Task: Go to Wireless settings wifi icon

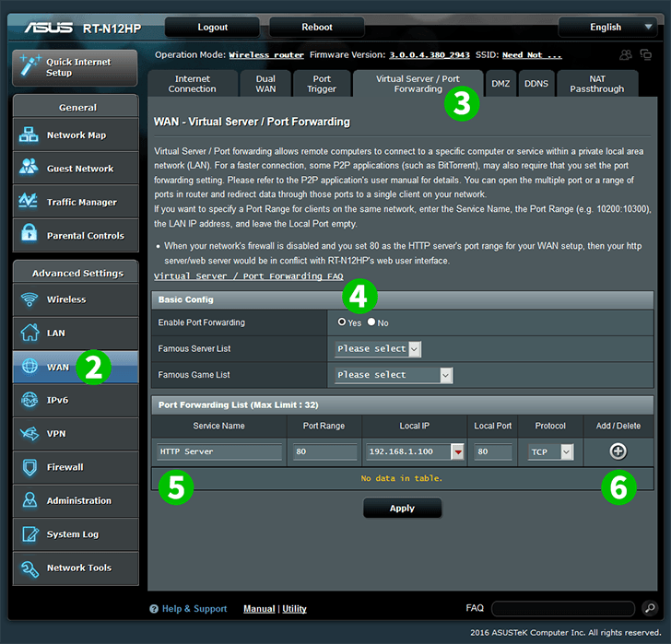Action: (29, 299)
